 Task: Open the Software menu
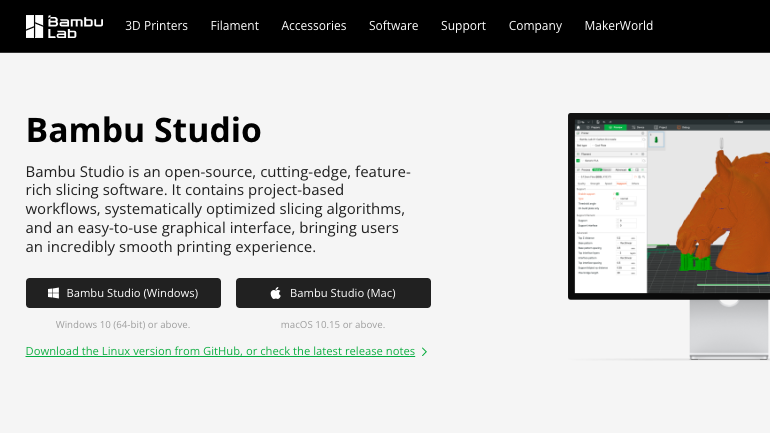pyautogui.click(x=393, y=26)
